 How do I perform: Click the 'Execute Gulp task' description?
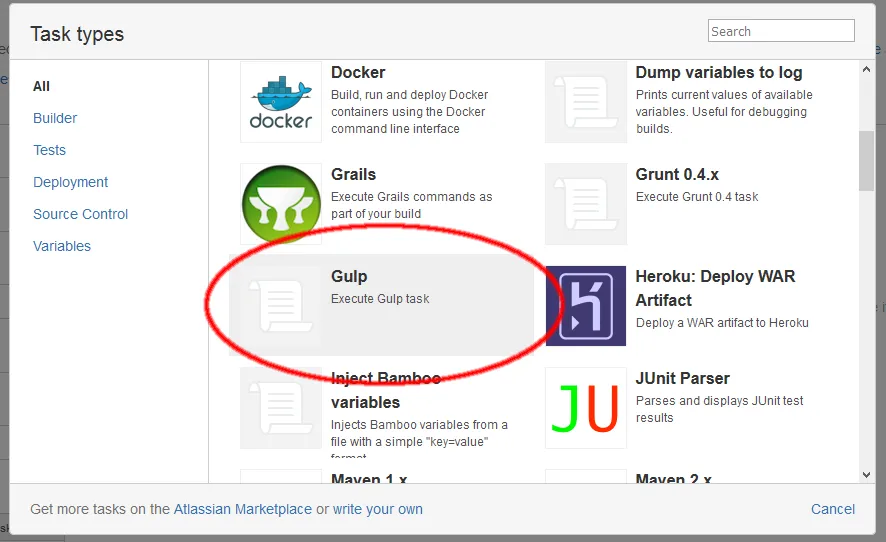pyautogui.click(x=380, y=298)
